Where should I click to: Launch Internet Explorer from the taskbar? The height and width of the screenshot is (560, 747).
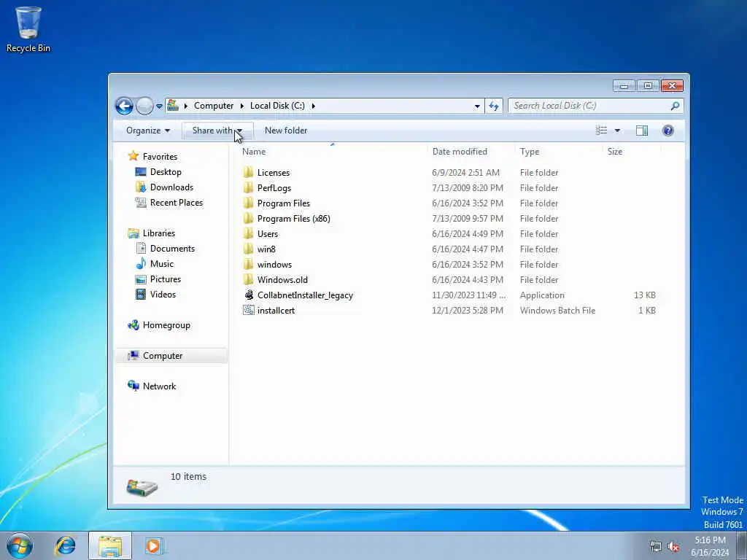tap(65, 545)
